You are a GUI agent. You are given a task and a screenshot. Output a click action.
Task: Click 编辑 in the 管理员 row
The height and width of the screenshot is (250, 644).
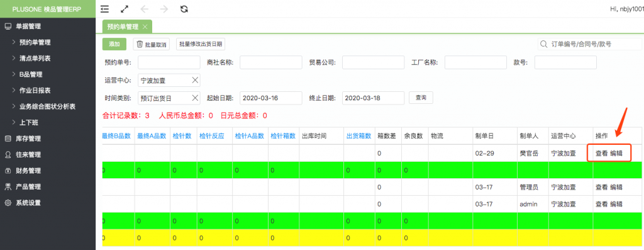(x=616, y=188)
